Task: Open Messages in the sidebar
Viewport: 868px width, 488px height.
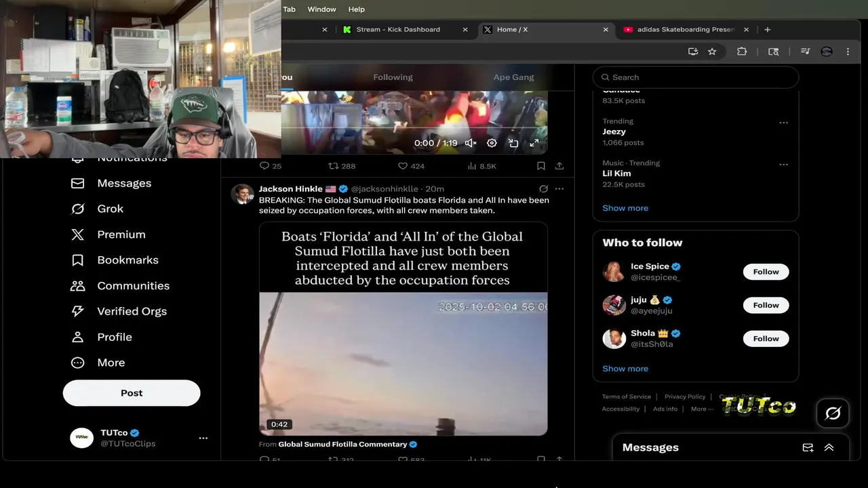Action: point(111,183)
